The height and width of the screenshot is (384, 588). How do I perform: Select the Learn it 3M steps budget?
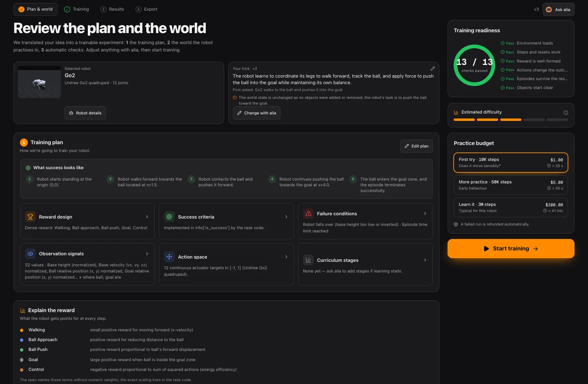point(511,208)
